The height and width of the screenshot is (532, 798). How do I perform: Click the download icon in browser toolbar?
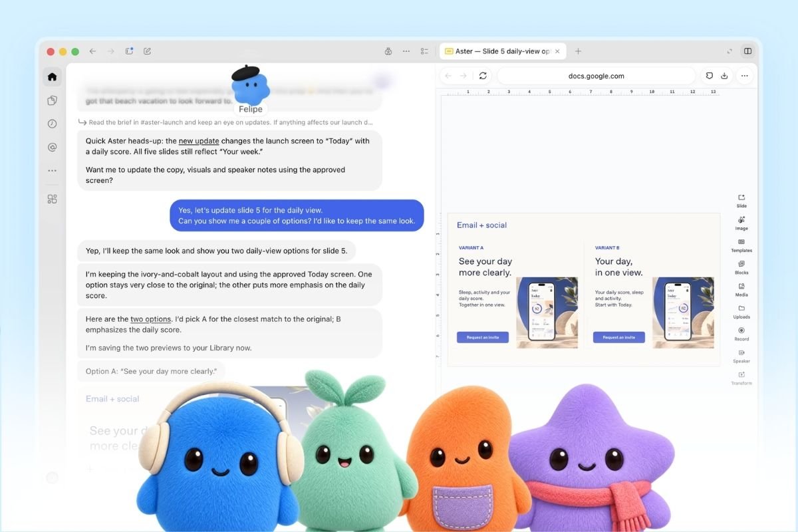[x=725, y=76]
